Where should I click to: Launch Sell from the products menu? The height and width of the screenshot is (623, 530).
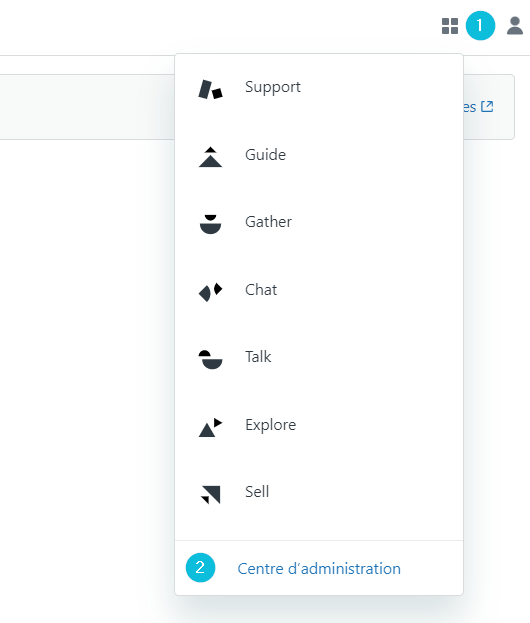click(x=257, y=492)
